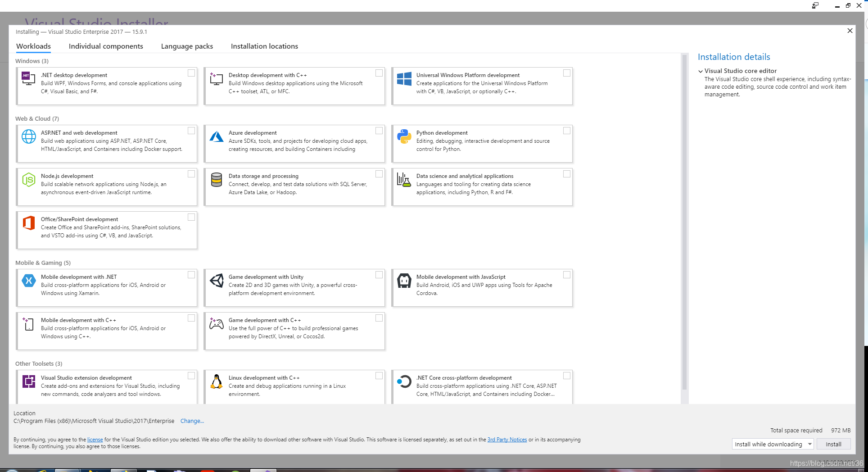Click the ASP.NET globe icon
868x472 pixels.
click(29, 136)
